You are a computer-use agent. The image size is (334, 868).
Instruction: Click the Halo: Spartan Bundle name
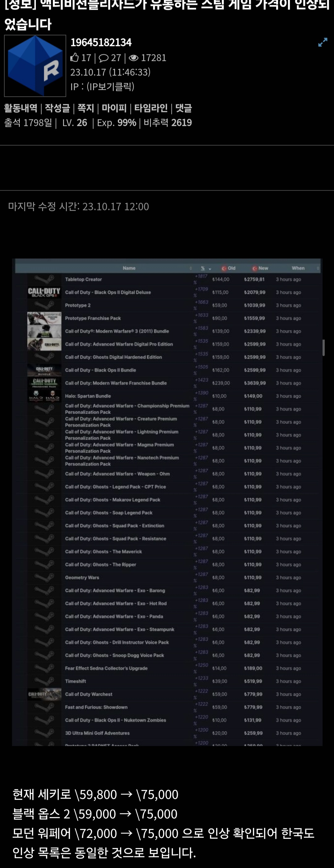[88, 396]
